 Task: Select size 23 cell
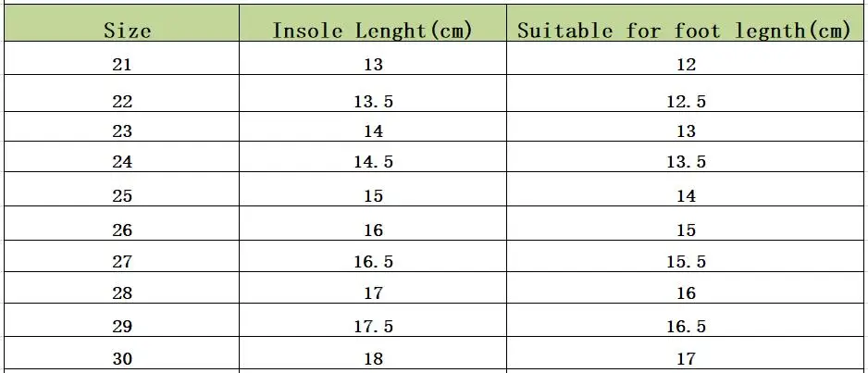coord(122,131)
